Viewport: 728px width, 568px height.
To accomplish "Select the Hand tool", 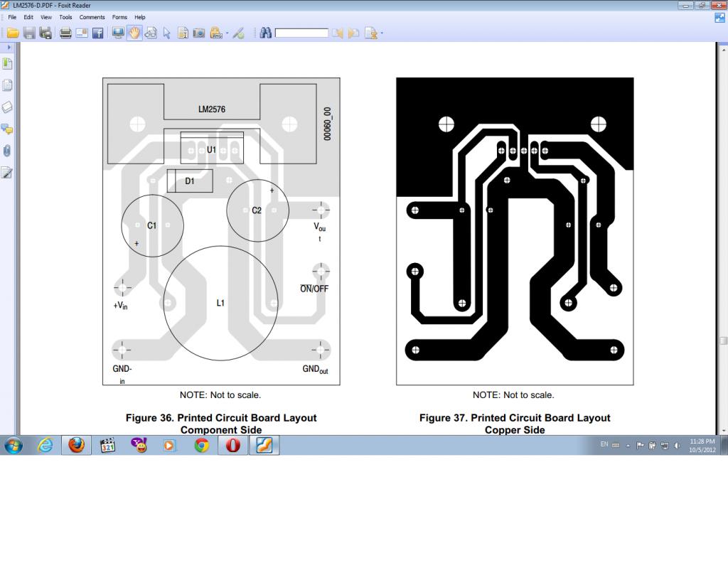I will coord(134,33).
